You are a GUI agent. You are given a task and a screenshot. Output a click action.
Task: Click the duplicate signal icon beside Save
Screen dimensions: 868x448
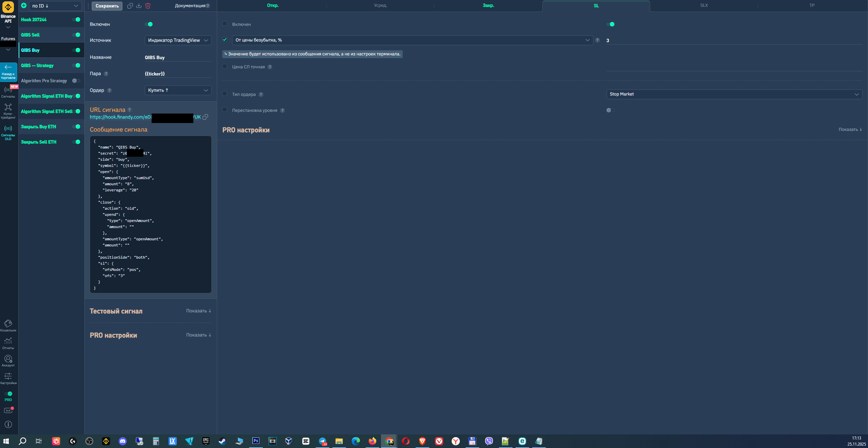click(x=130, y=6)
